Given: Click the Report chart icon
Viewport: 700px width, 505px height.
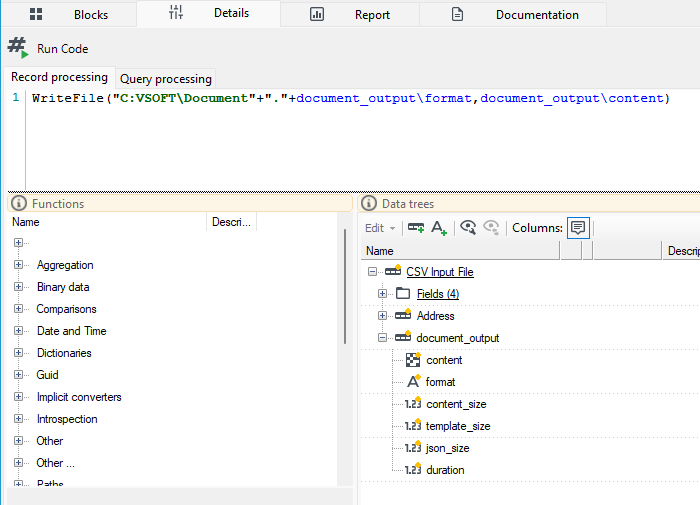Looking at the screenshot, I should [x=317, y=14].
